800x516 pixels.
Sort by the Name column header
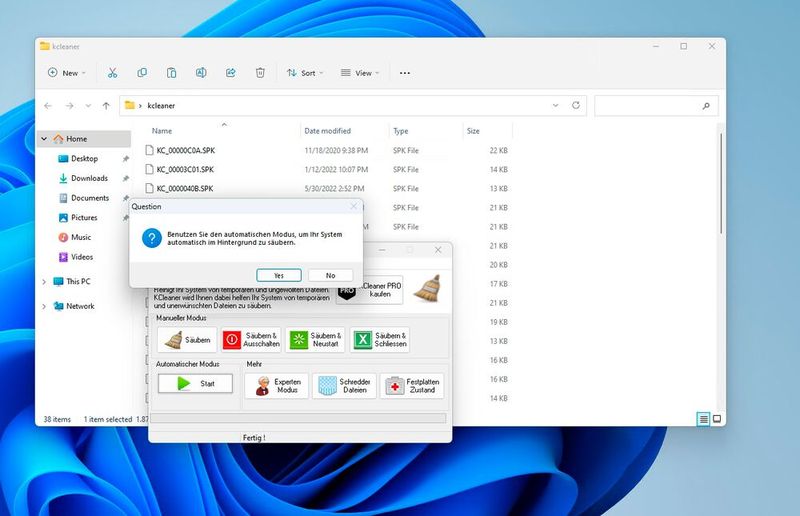click(x=162, y=131)
